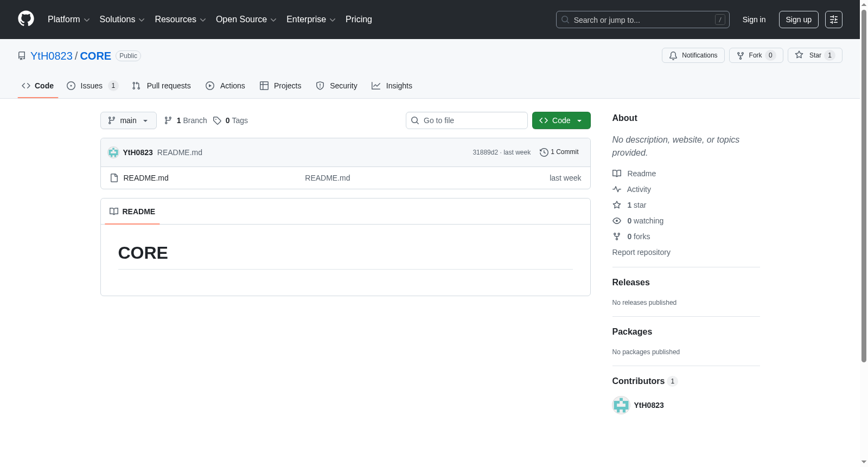Click the commit history clock icon
The height and width of the screenshot is (467, 868).
click(544, 152)
